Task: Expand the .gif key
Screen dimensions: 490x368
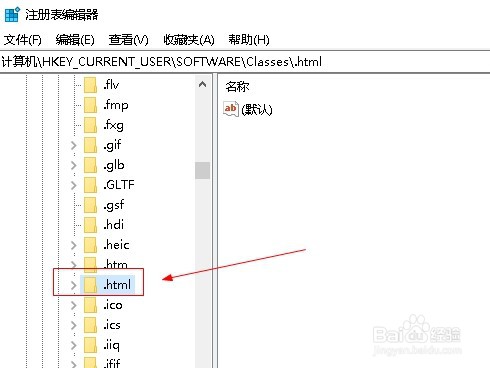Action: coord(74,145)
